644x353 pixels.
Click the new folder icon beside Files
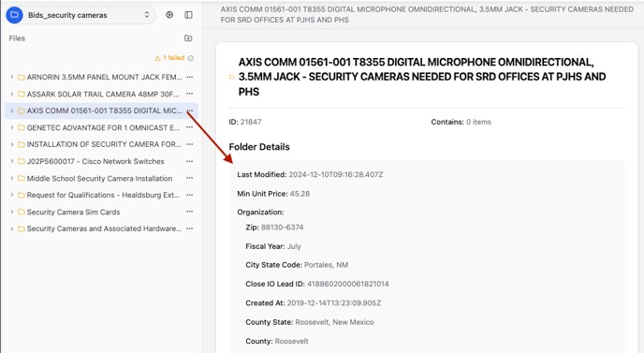[188, 38]
